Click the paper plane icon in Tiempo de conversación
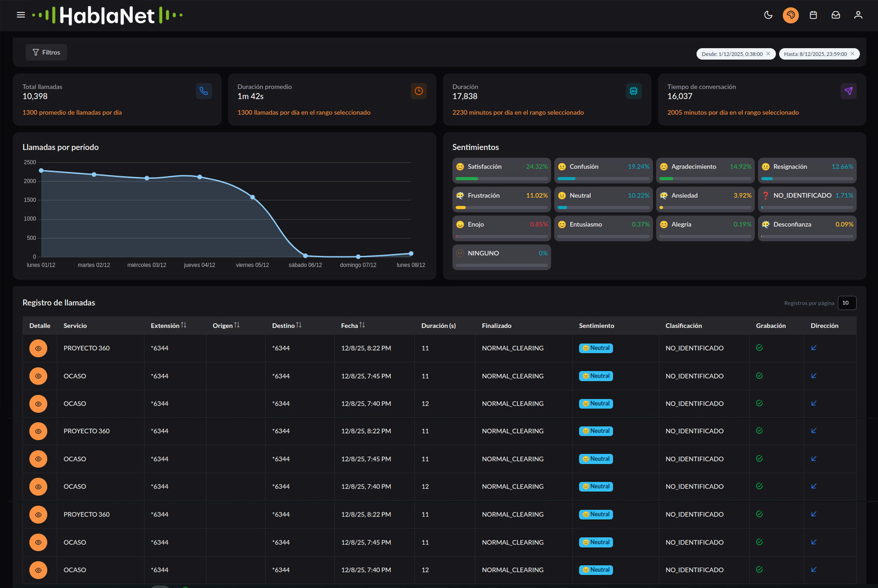Screen dimensions: 878x588 848,91
